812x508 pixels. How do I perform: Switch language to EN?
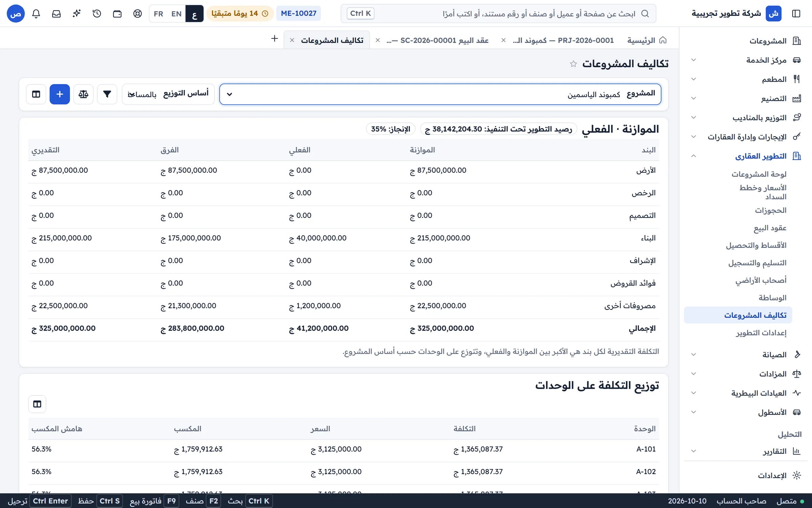[176, 14]
